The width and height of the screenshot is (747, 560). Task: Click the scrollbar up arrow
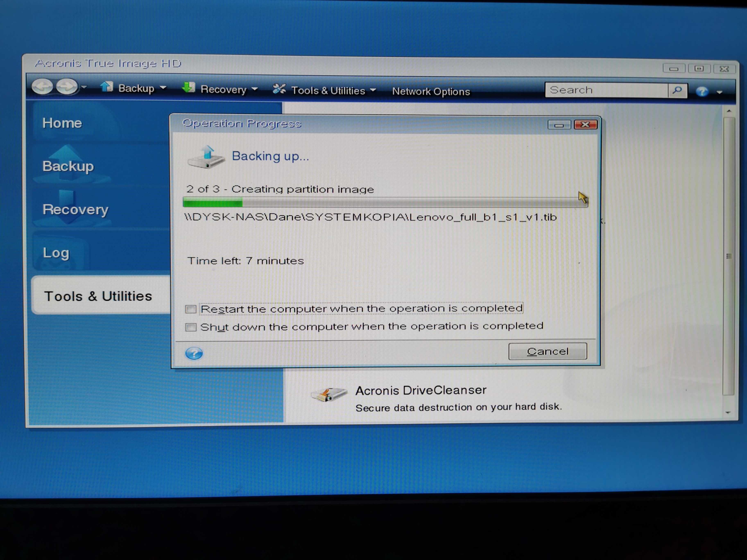(729, 111)
